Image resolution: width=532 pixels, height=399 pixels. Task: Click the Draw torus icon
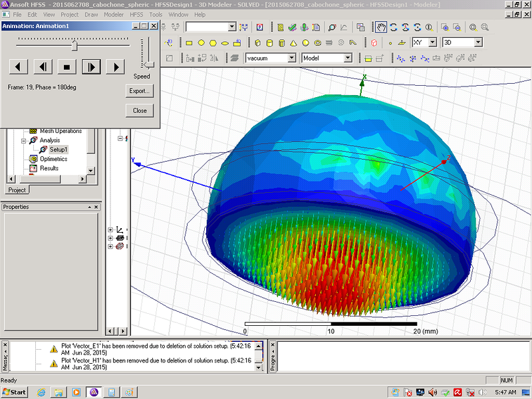(x=318, y=43)
